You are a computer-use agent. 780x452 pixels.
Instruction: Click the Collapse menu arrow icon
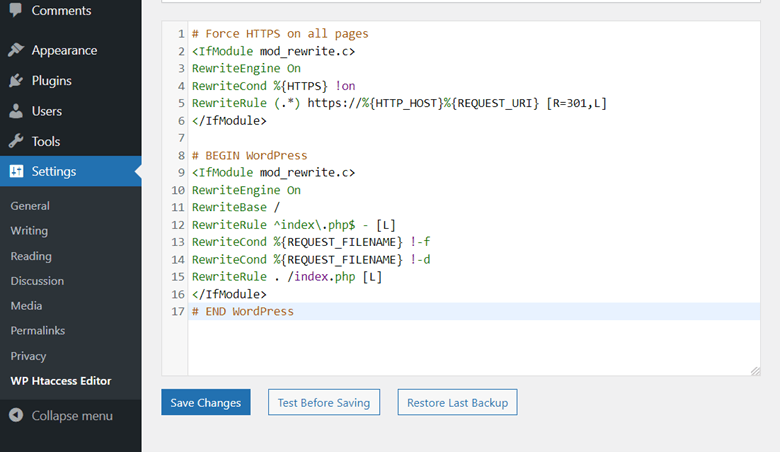pos(16,415)
